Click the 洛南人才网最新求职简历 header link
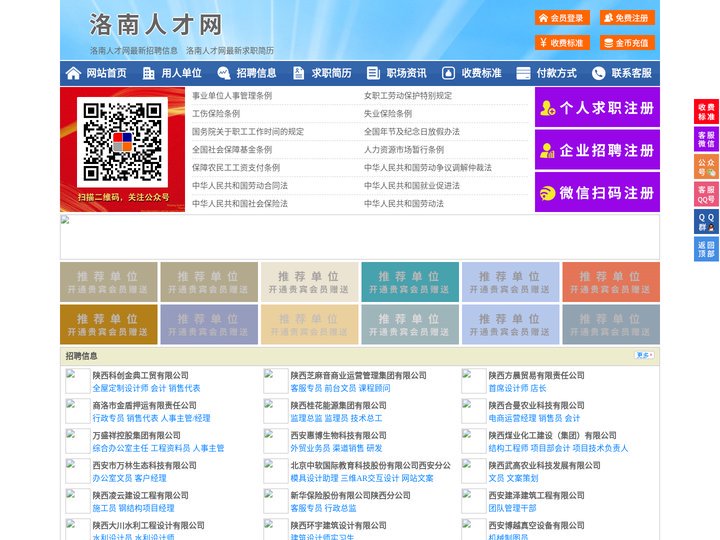The height and width of the screenshot is (540, 720). coord(230,51)
